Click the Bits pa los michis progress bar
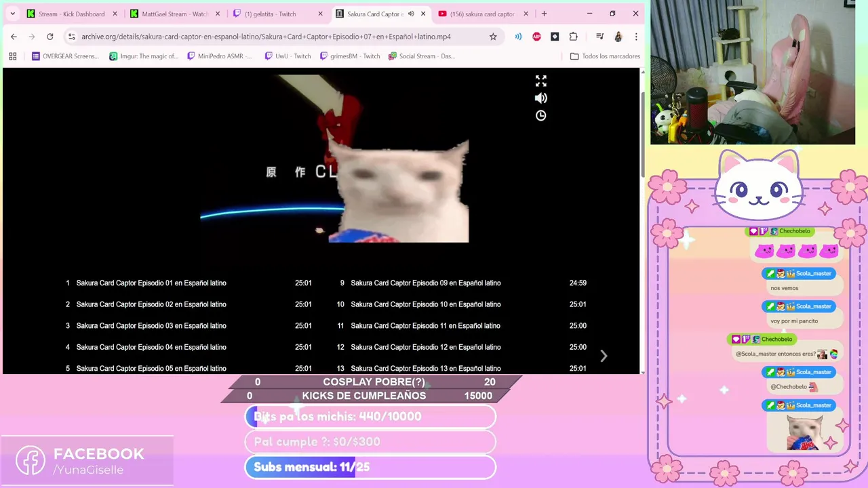 [370, 417]
